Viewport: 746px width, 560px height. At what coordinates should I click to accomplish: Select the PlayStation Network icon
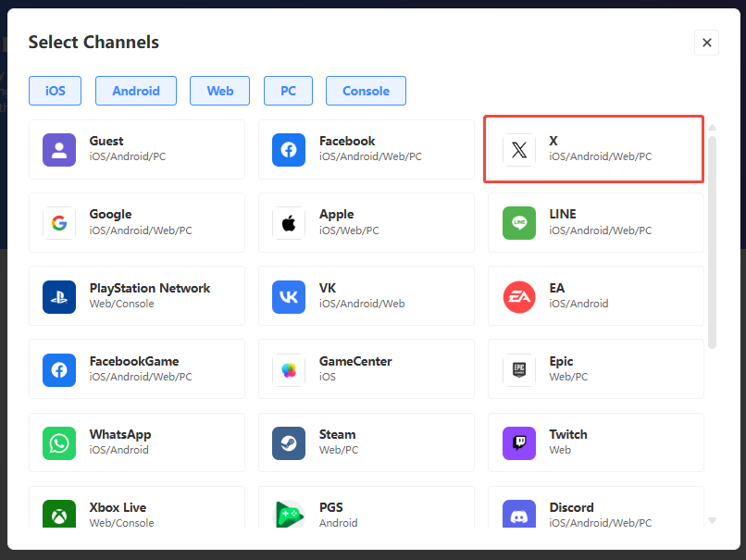pyautogui.click(x=59, y=296)
